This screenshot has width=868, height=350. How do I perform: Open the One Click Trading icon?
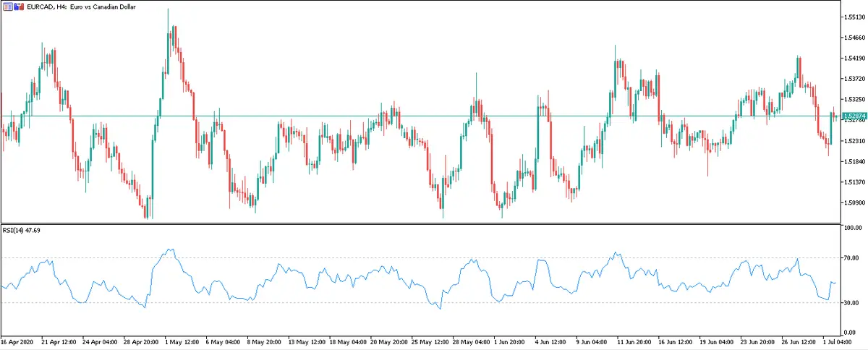click(19, 6)
